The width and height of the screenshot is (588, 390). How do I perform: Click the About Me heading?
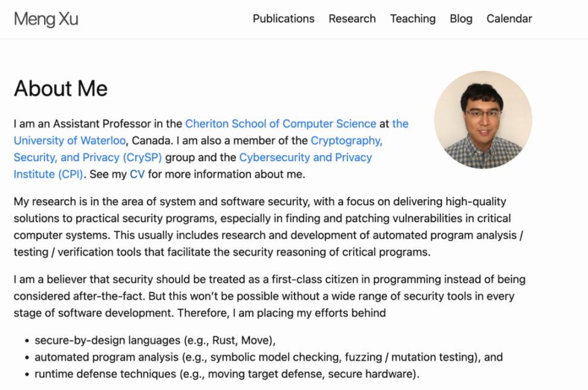(x=60, y=88)
